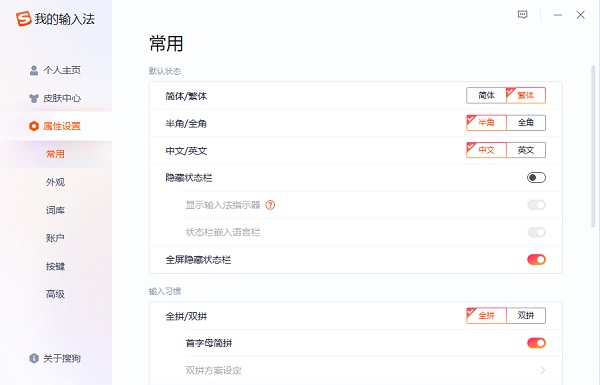Open 关于搜狗 in sidebar
This screenshot has width=600, height=385.
point(56,358)
